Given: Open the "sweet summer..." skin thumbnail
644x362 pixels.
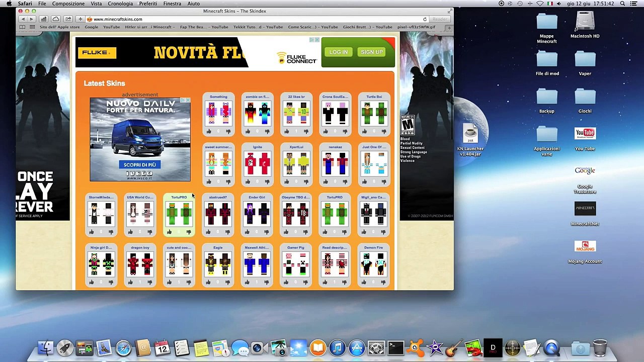Looking at the screenshot, I should [x=218, y=163].
